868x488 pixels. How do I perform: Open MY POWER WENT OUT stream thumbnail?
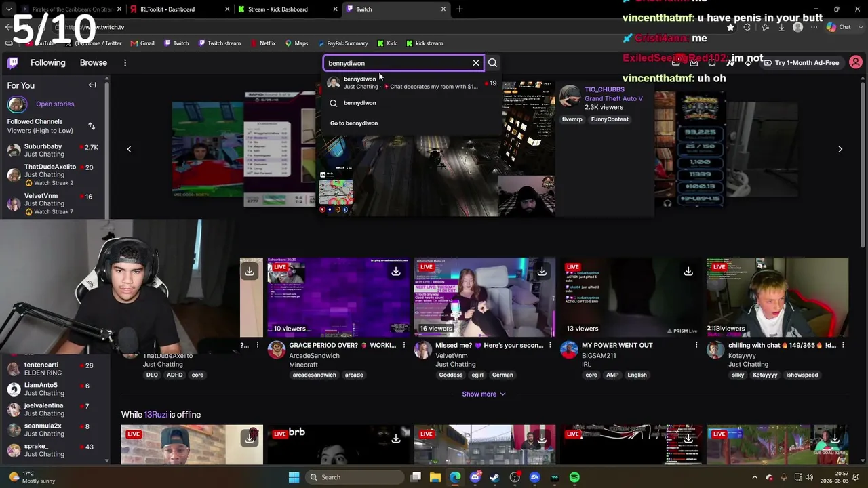coord(631,298)
